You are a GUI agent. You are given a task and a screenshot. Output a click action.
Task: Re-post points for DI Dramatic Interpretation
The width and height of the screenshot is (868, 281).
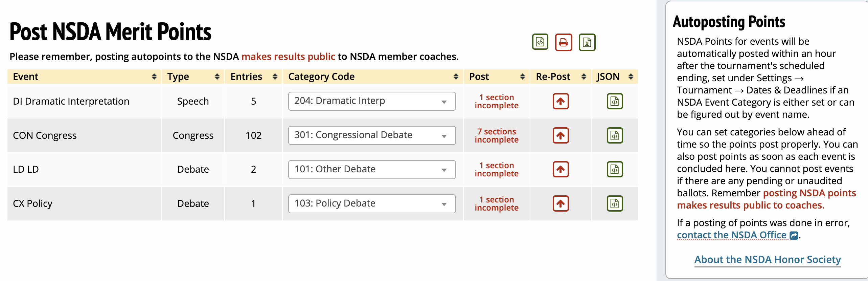[561, 101]
